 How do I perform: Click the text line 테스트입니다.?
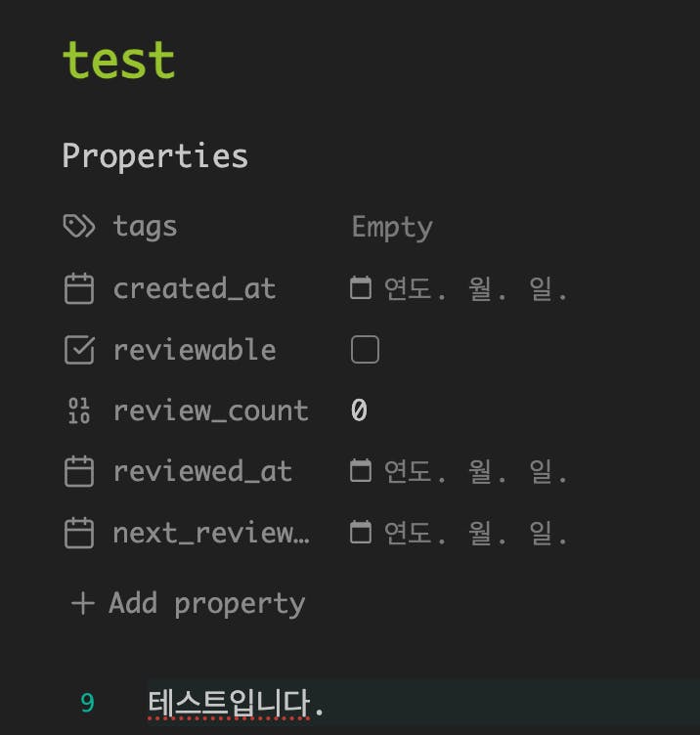[x=236, y=703]
